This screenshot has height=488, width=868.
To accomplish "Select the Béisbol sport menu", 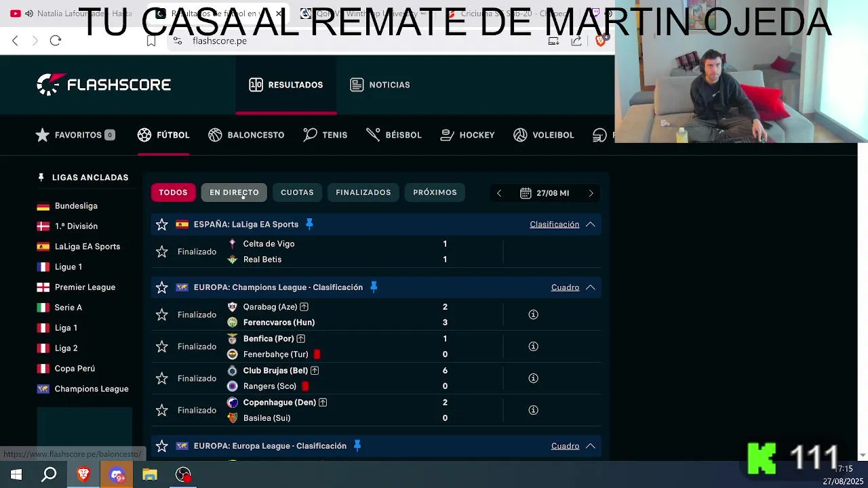I will (x=394, y=135).
